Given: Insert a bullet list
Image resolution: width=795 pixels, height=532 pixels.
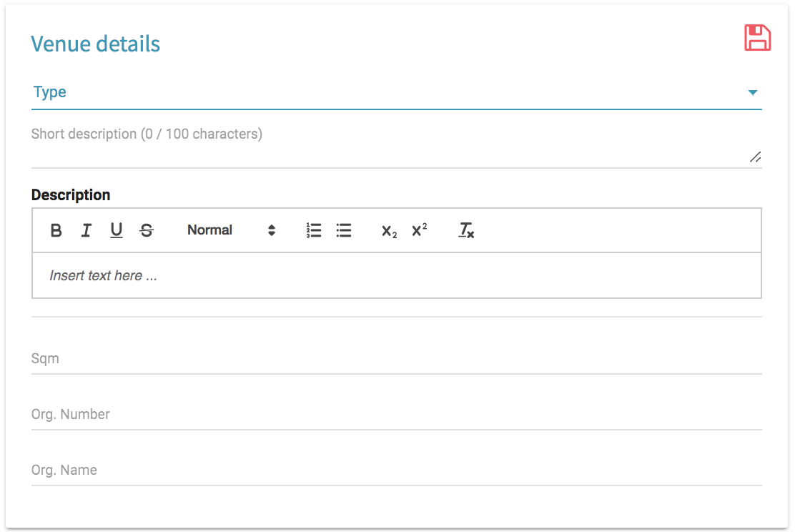Looking at the screenshot, I should (344, 230).
